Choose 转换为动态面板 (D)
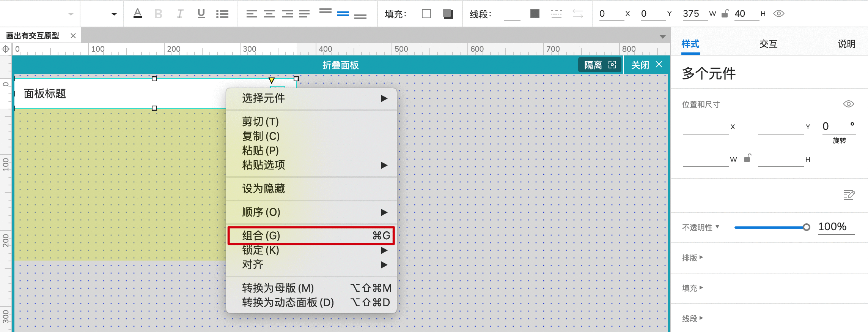868x332 pixels. (x=311, y=302)
